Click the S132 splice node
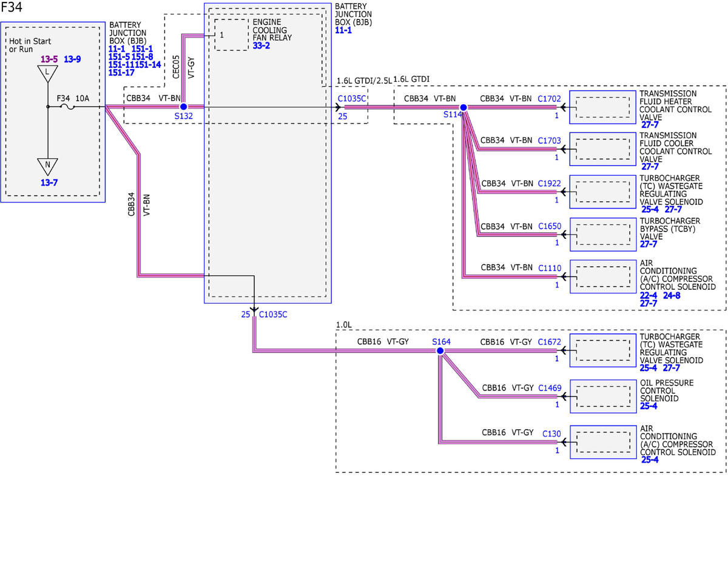Image resolution: width=728 pixels, height=562 pixels. coord(183,107)
